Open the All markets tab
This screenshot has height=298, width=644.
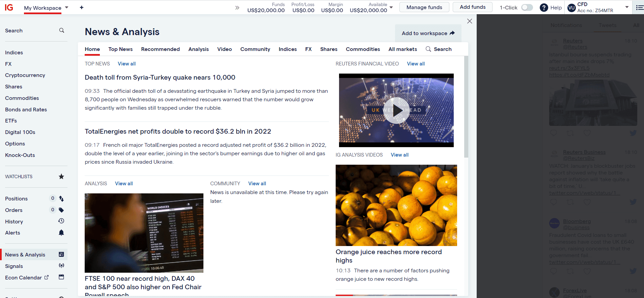click(403, 49)
